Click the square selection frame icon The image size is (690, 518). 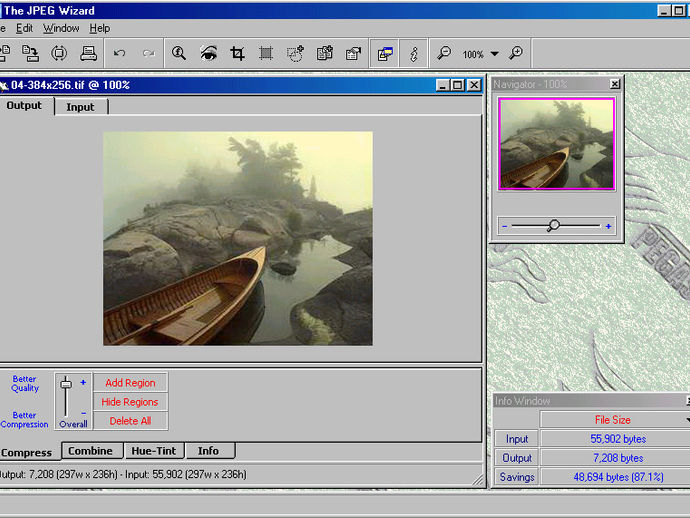[266, 53]
